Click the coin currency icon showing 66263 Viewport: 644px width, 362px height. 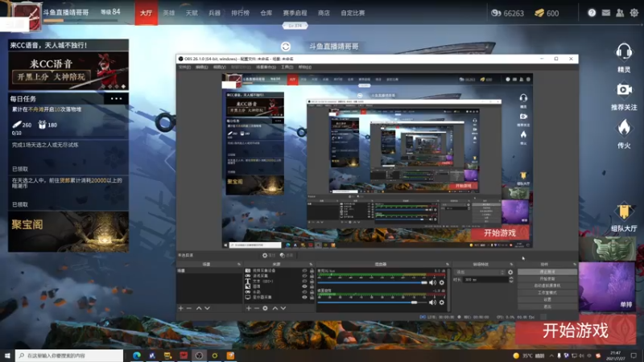pos(496,13)
